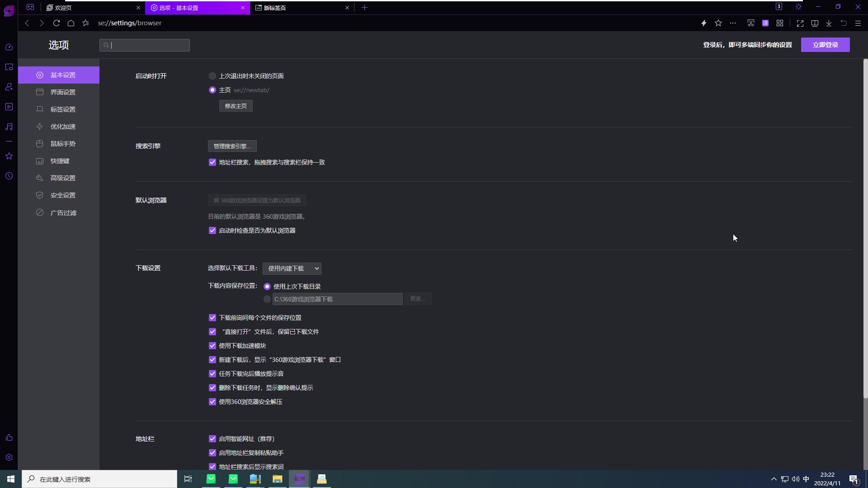
Task: Click the 修改主页 button
Action: click(236, 106)
